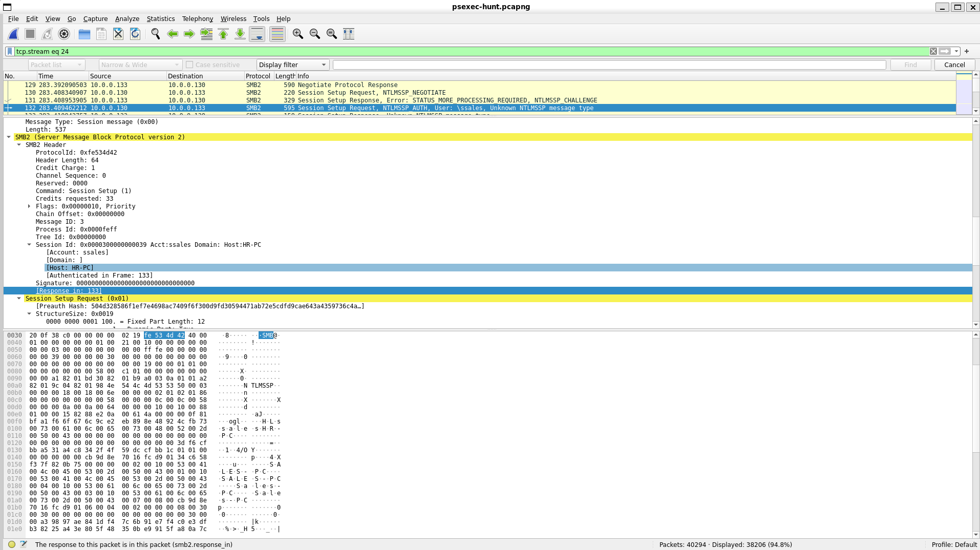This screenshot has width=980, height=550.
Task: Select the Preauth Hash field
Action: 200,306
